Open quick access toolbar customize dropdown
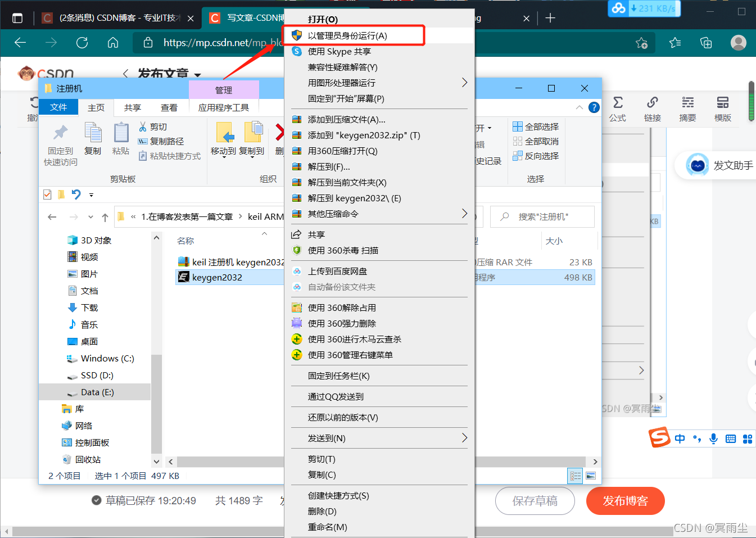 91,195
